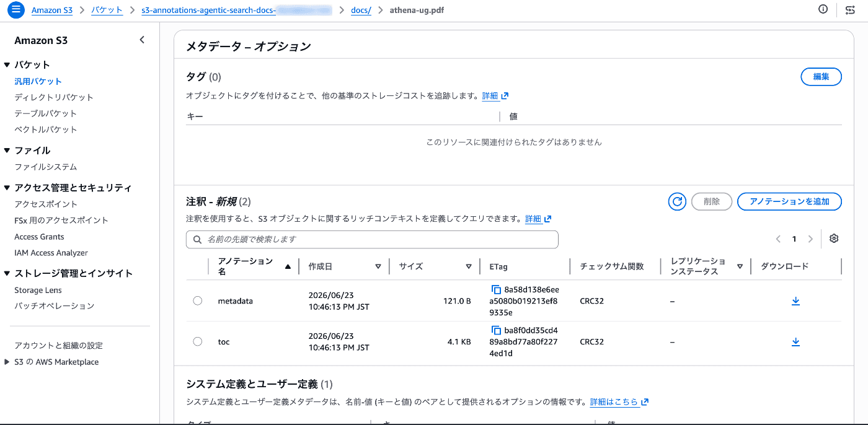The image size is (868, 425).
Task: Open ディレクトリバケット in the sidebar
Action: (x=54, y=97)
